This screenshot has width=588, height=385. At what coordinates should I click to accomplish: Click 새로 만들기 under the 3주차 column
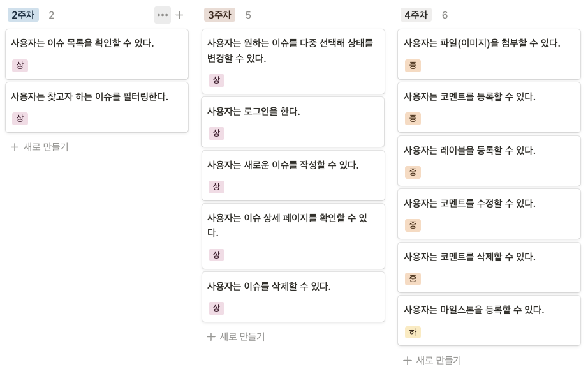click(x=236, y=336)
